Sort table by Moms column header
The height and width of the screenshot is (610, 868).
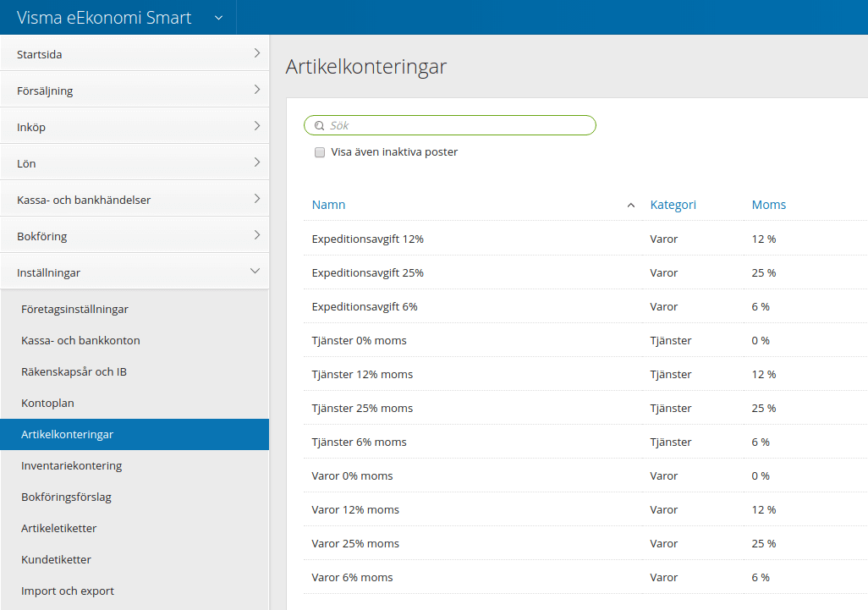tap(768, 205)
